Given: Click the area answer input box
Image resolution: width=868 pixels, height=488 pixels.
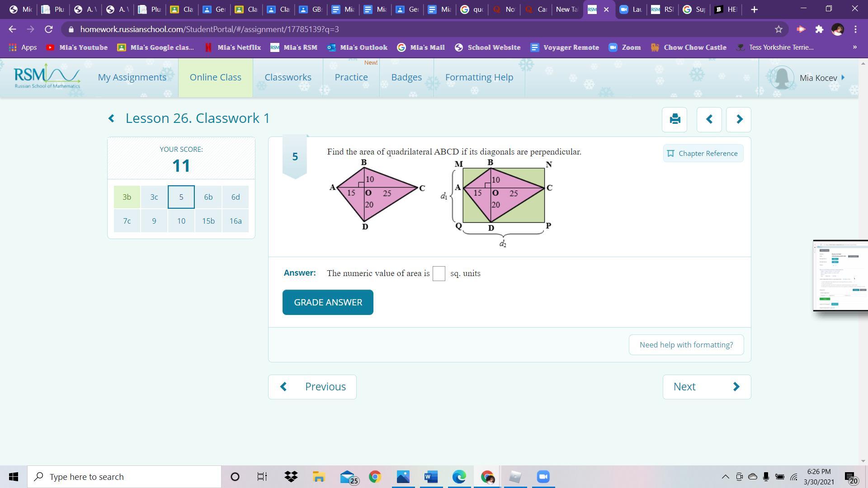Looking at the screenshot, I should [x=439, y=273].
